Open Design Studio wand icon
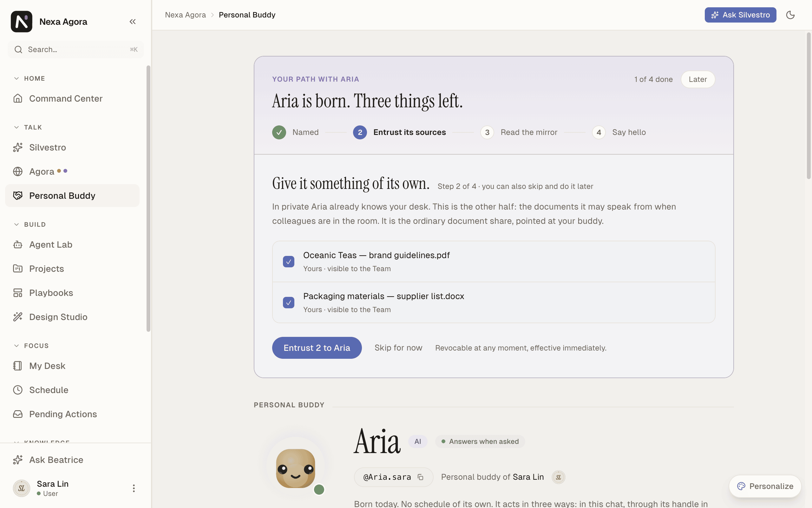 coord(18,317)
